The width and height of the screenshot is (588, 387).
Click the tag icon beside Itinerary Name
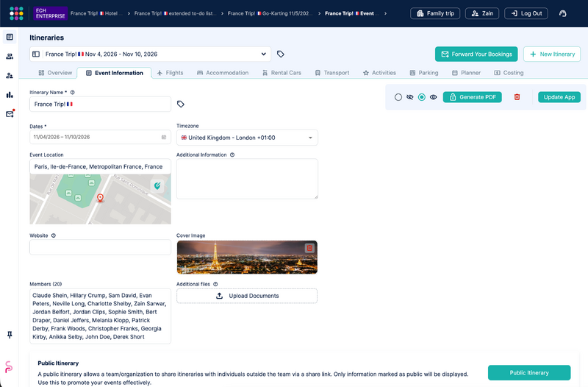(x=181, y=104)
